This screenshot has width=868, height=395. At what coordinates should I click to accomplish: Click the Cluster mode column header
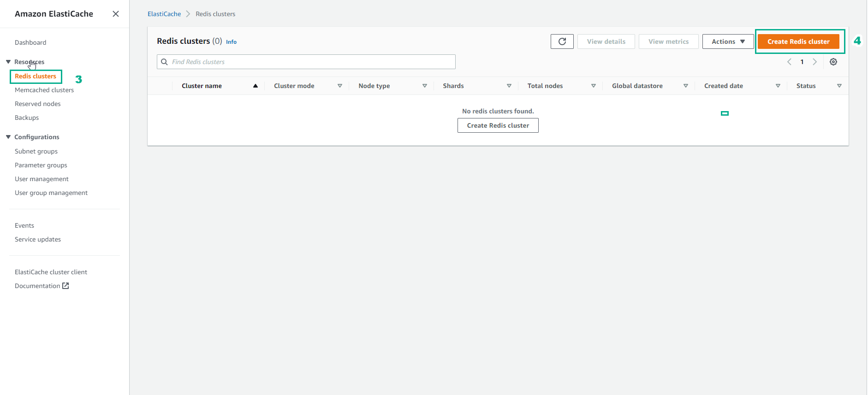(294, 86)
